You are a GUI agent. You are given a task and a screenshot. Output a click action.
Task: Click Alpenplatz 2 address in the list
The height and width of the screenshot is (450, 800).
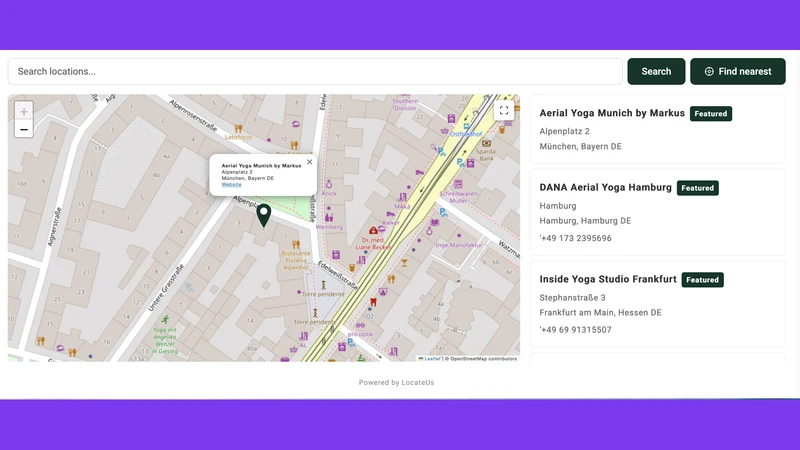tap(564, 131)
